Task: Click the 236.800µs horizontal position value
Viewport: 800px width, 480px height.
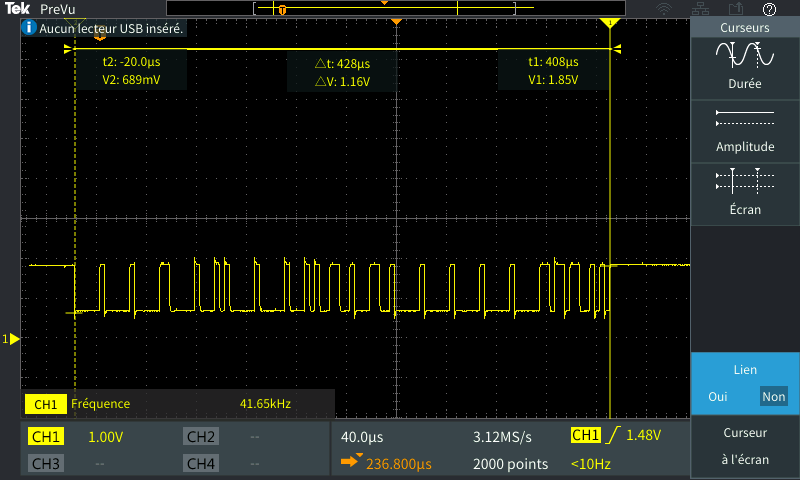Action: click(x=398, y=464)
